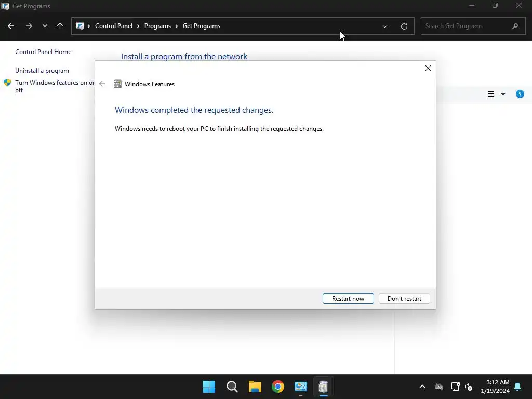This screenshot has height=399, width=532.
Task: Click the OneDrive cloud tray icon
Action: point(439,387)
